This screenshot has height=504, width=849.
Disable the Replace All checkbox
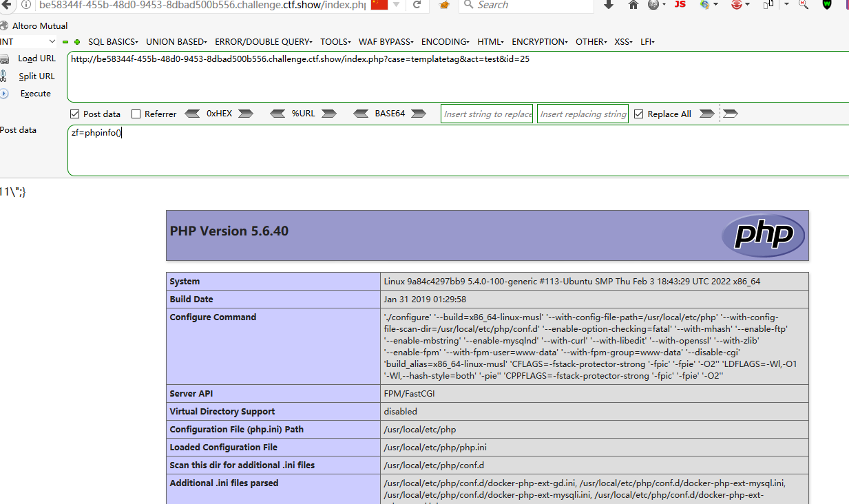pos(639,114)
